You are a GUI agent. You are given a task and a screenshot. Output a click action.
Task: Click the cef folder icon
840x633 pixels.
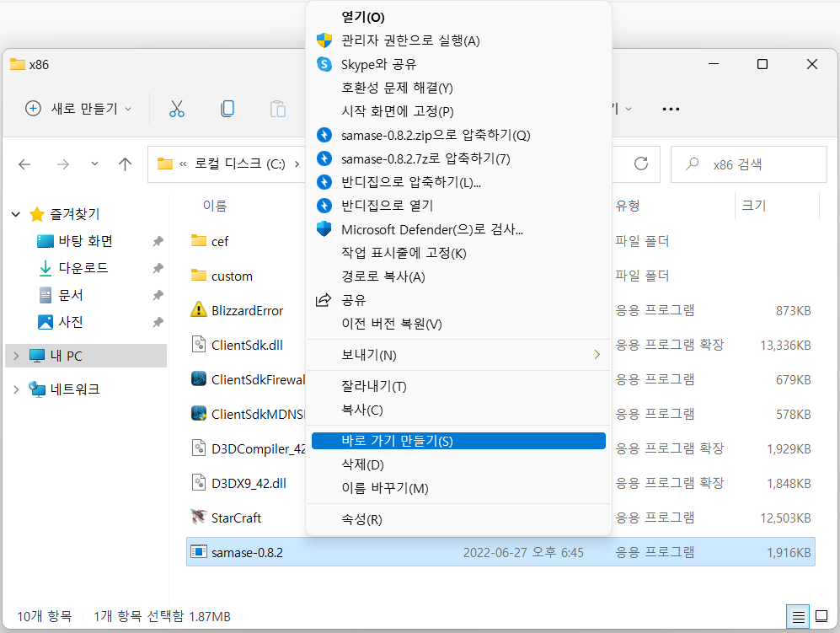pyautogui.click(x=199, y=241)
